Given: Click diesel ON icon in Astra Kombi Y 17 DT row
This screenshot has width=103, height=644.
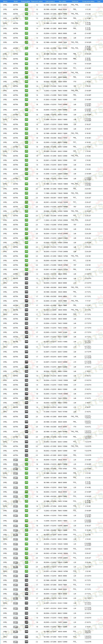Looking at the screenshot, I should click(26, 585).
